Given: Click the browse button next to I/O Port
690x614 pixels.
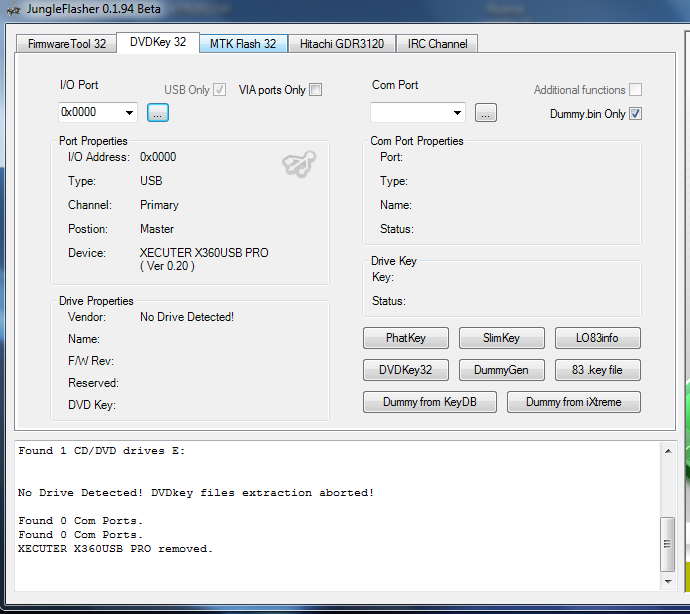Looking at the screenshot, I should point(158,113).
